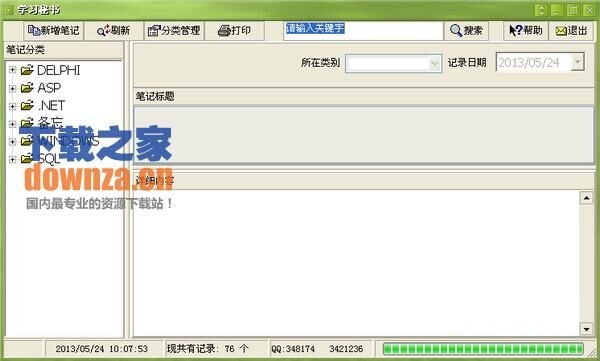
Task: Click the 新增笔记 (add note) button
Action: pos(54,31)
